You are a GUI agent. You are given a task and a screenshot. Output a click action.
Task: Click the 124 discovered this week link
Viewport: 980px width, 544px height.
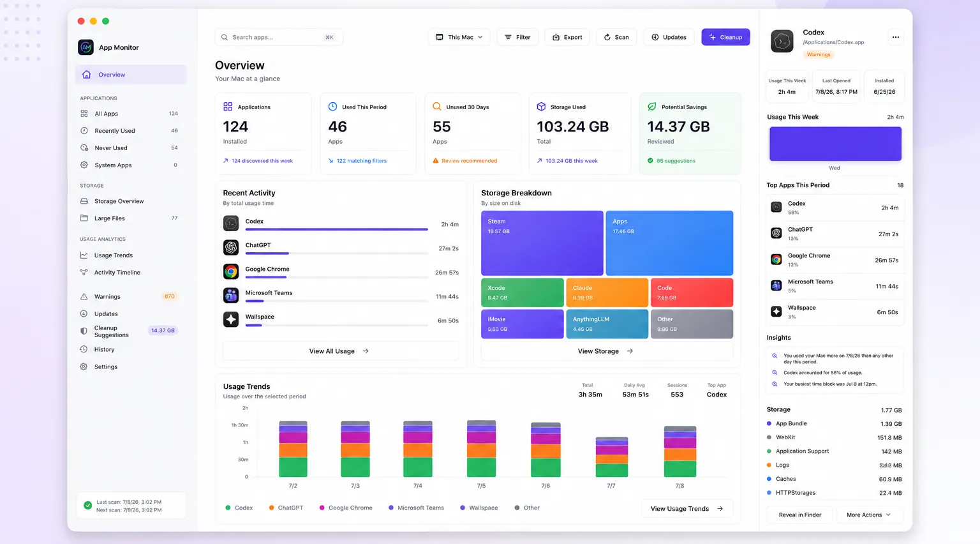[x=258, y=161]
